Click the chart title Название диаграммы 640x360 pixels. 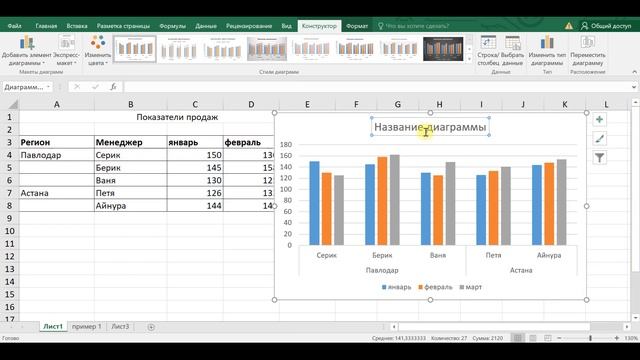click(x=430, y=127)
